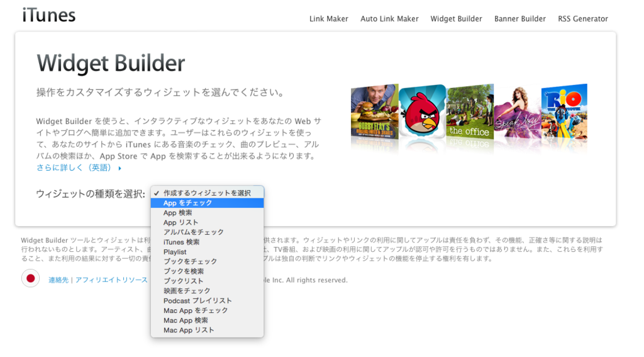Choose App をチェック from the list
The height and width of the screenshot is (357, 644).
tap(207, 203)
